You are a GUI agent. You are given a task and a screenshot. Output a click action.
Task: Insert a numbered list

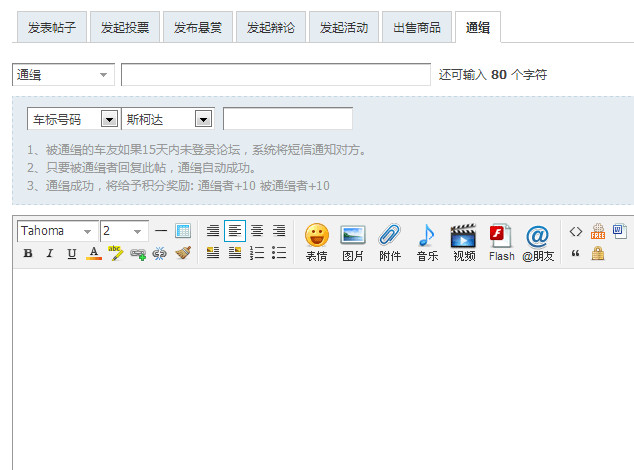pos(257,253)
